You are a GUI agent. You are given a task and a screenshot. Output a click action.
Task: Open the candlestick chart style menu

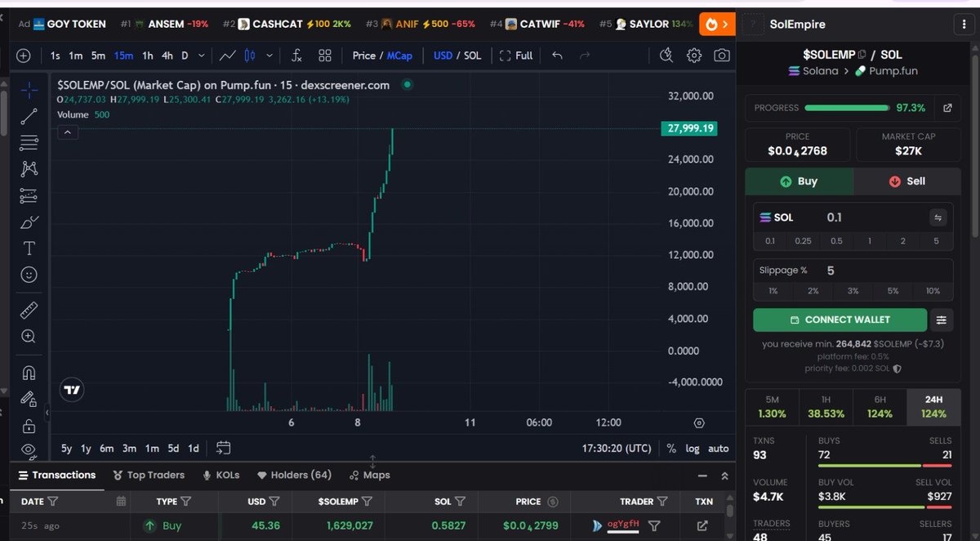point(250,56)
